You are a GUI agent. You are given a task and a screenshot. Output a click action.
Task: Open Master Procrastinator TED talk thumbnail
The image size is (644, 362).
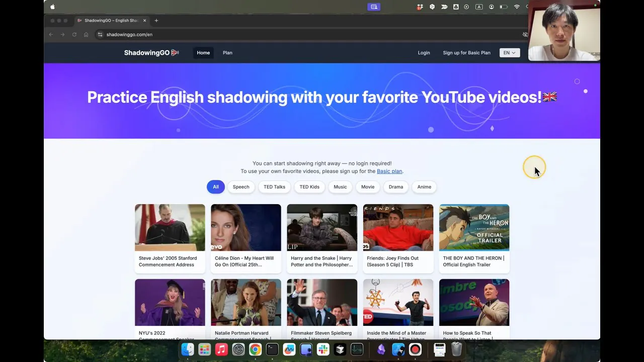point(398,302)
